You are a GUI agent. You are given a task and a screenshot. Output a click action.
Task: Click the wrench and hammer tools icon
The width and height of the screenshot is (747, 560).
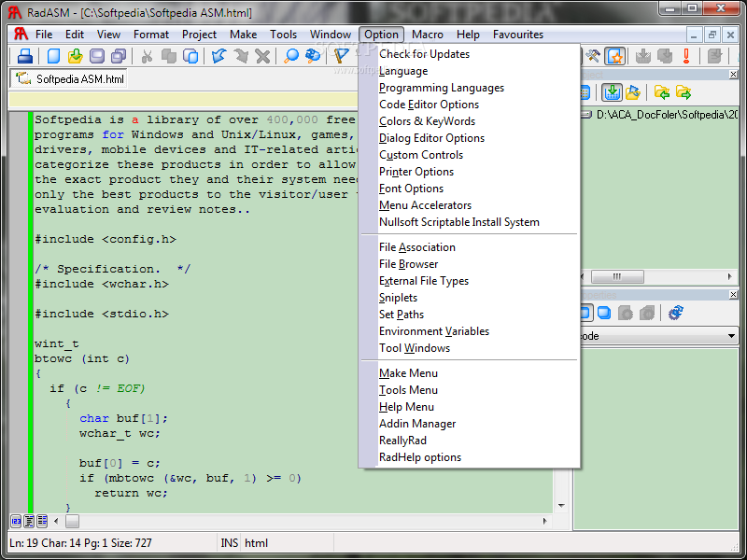point(593,56)
